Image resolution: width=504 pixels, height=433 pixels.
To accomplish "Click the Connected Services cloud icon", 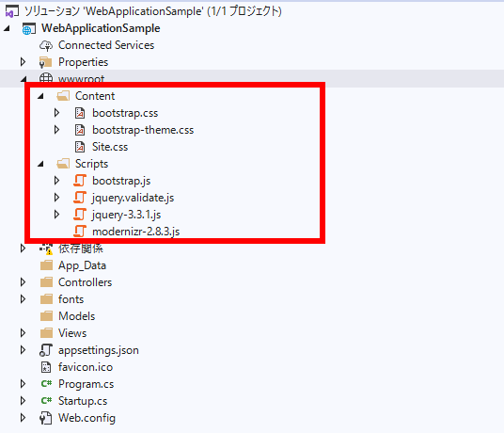I will pyautogui.click(x=46, y=46).
